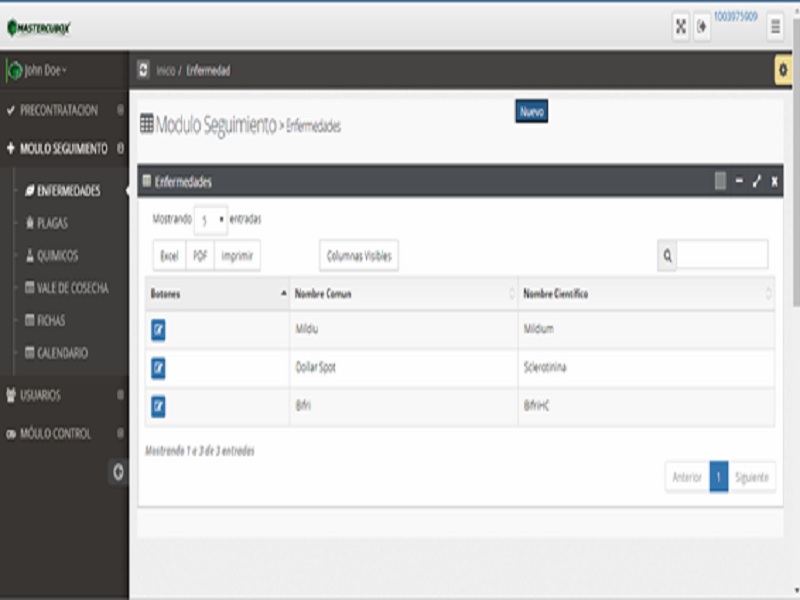Click the yellow settings gear icon
The height and width of the screenshot is (600, 800).
pos(783,70)
